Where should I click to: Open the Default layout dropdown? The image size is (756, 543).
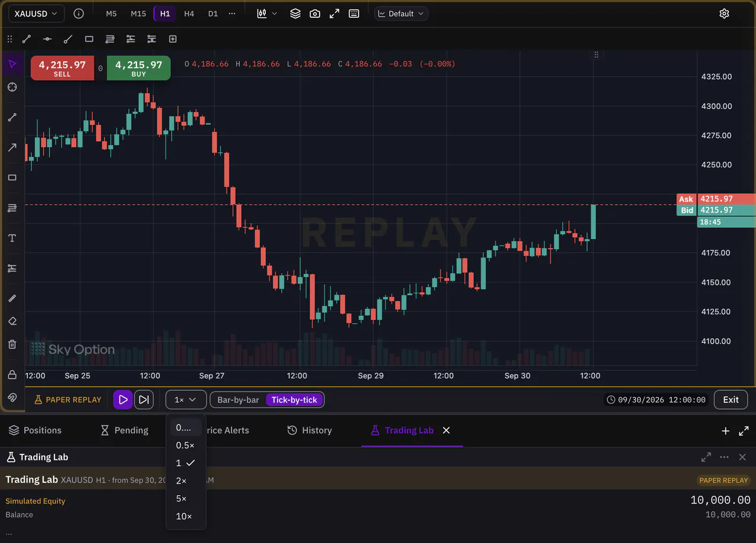401,14
